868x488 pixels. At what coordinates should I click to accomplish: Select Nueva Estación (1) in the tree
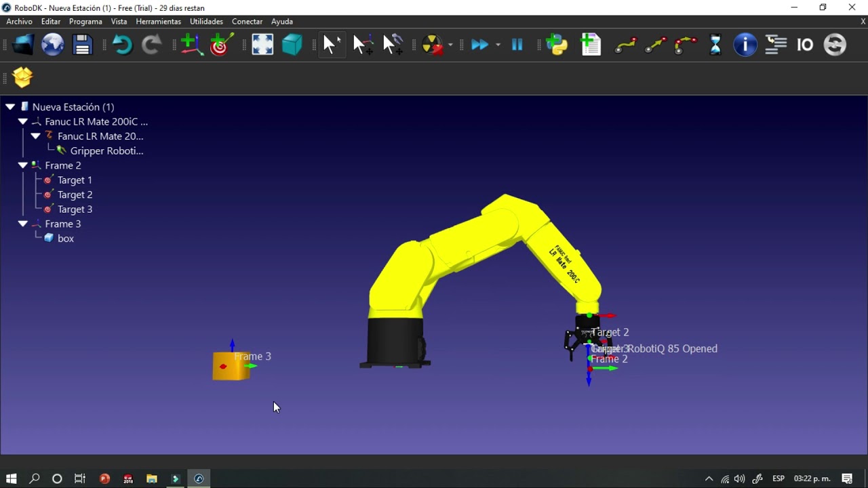pos(73,107)
